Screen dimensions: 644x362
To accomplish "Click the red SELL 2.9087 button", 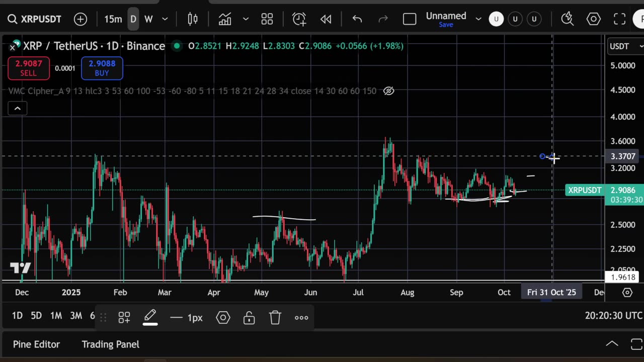I will coord(29,68).
